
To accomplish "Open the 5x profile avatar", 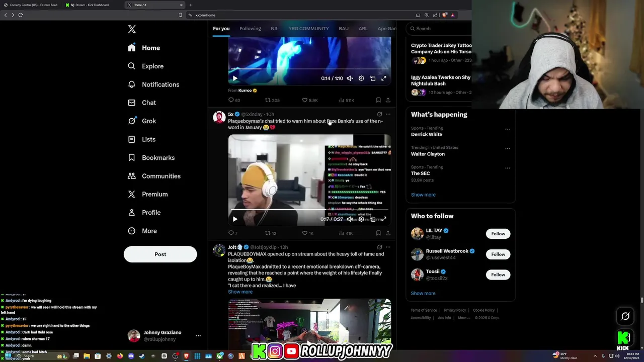I will pyautogui.click(x=219, y=117).
